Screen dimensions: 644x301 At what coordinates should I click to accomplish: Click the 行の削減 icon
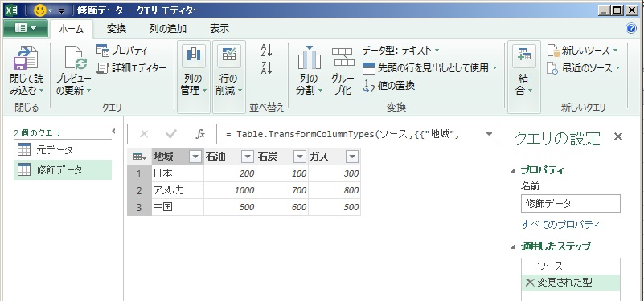tap(229, 55)
